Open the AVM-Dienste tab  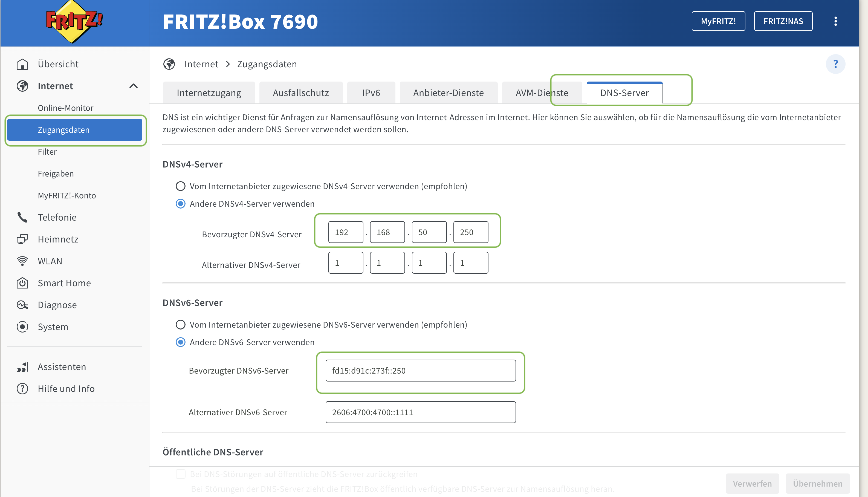pyautogui.click(x=542, y=93)
